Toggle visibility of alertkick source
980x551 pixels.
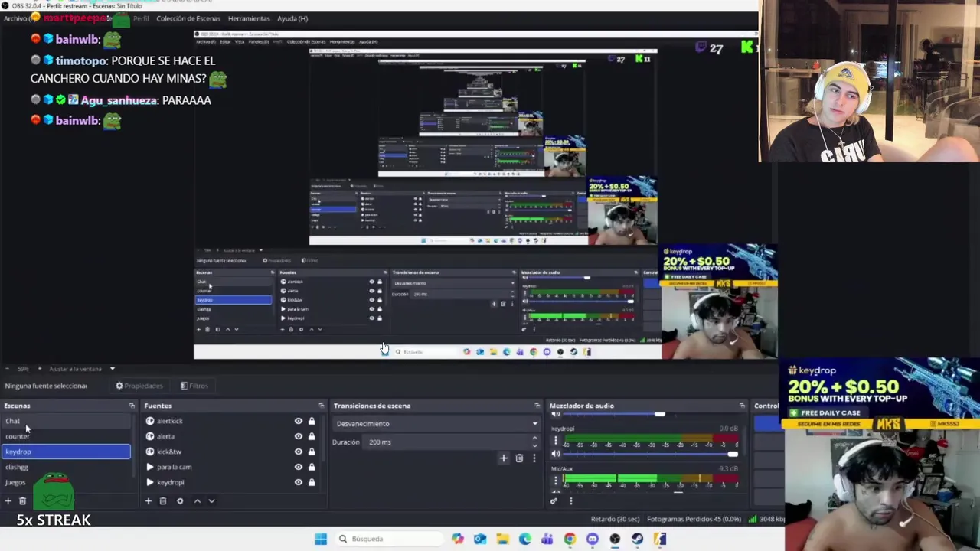click(299, 421)
